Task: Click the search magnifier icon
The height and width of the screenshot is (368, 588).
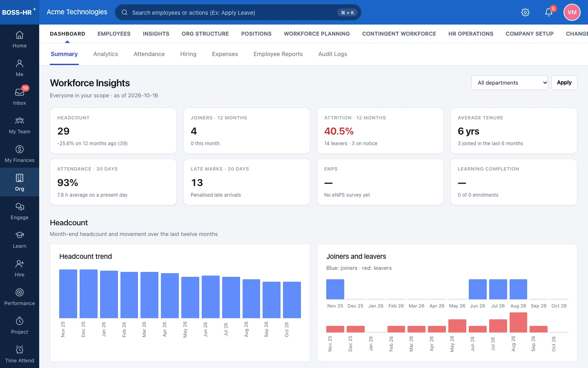Action: (125, 12)
